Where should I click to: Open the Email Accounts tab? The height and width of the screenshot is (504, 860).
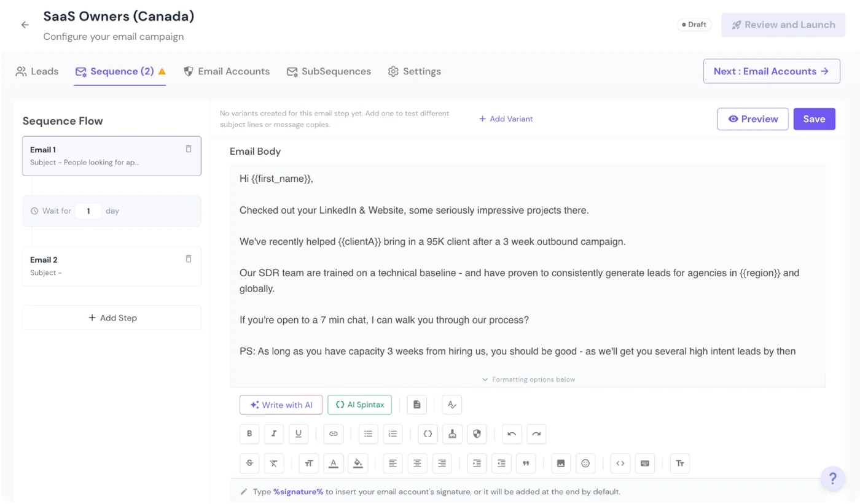tap(227, 71)
